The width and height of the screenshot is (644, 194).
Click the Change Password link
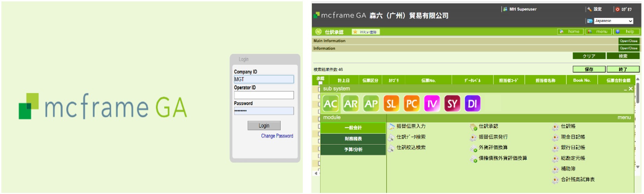pyautogui.click(x=277, y=136)
